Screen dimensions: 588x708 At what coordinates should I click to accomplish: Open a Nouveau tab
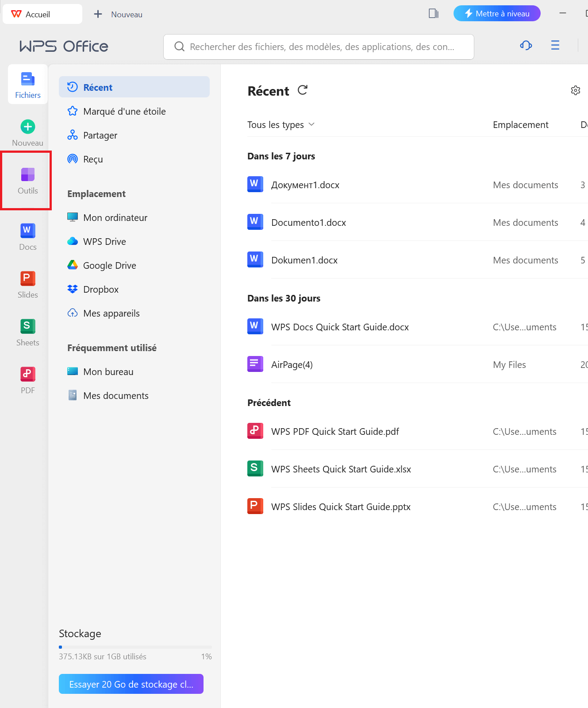pos(119,14)
